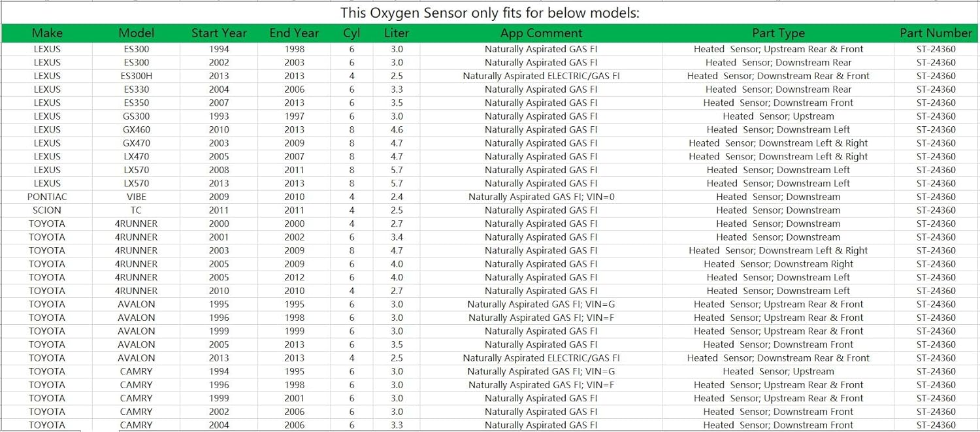The width and height of the screenshot is (980, 432).
Task: Select the VIBE model cell
Action: point(136,197)
